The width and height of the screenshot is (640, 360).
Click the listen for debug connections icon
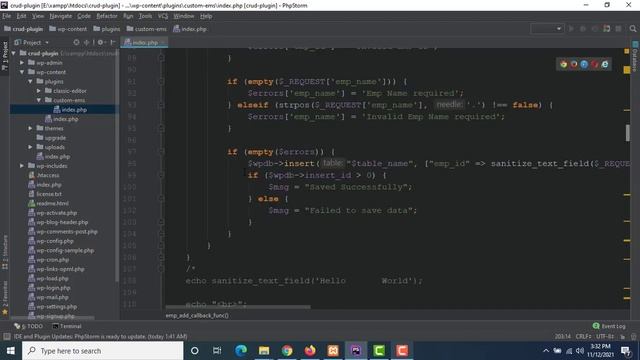(x=607, y=29)
